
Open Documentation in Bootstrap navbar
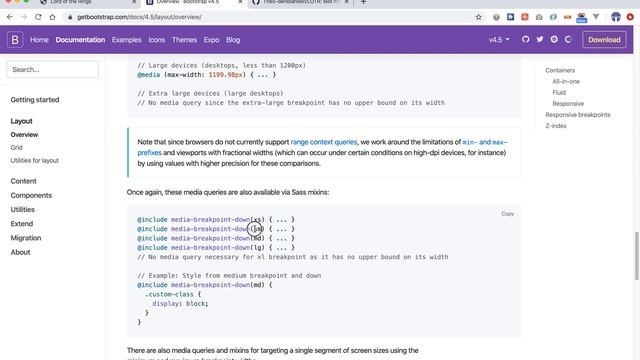pos(80,40)
